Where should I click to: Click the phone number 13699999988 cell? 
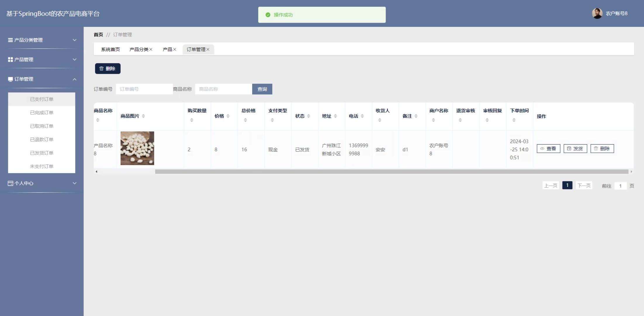tap(359, 150)
